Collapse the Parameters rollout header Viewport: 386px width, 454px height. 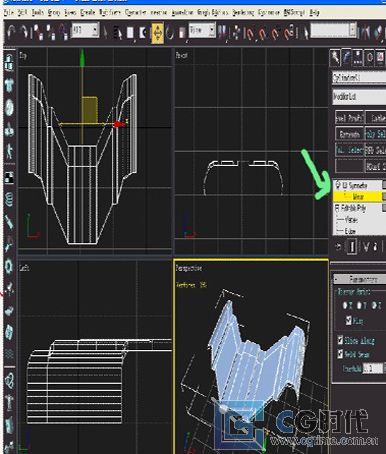tap(359, 279)
